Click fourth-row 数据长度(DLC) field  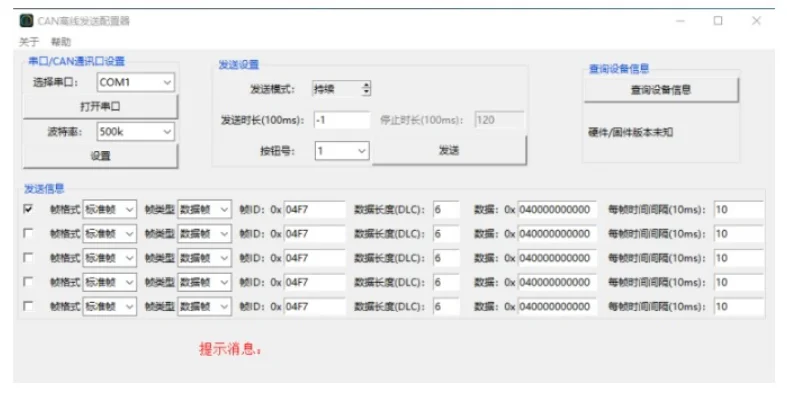pyautogui.click(x=446, y=282)
